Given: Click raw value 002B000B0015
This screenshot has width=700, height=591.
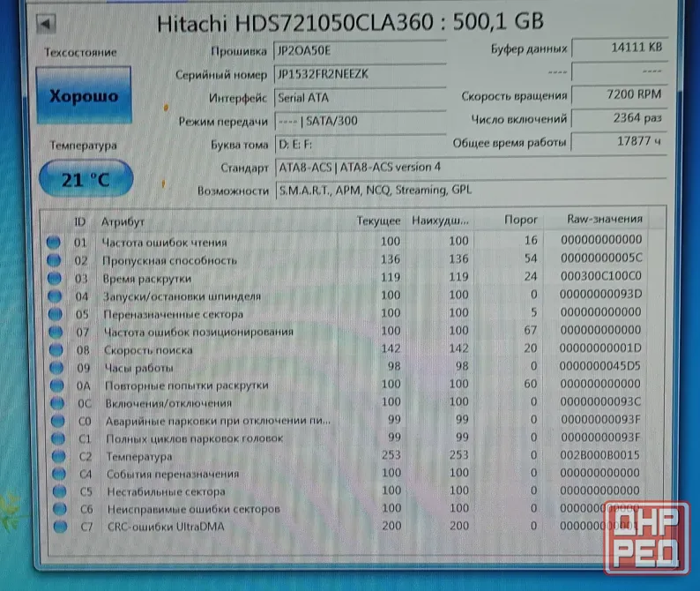Looking at the screenshot, I should [x=599, y=455].
